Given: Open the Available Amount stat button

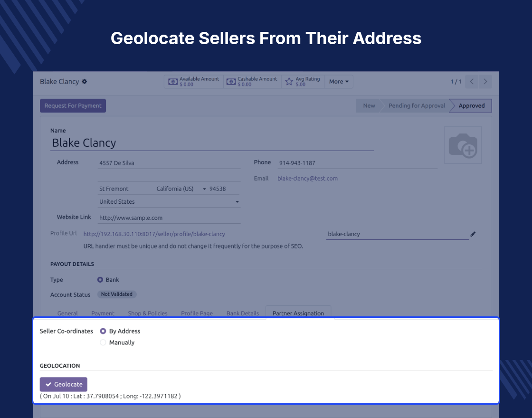Looking at the screenshot, I should pos(194,81).
